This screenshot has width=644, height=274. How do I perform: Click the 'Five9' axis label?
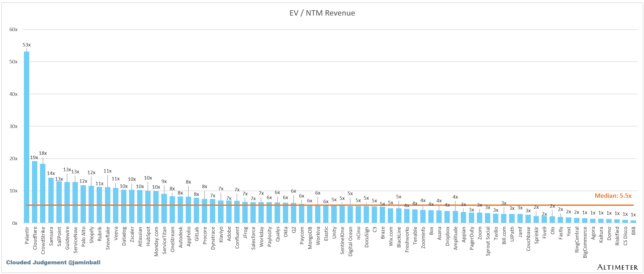click(x=544, y=233)
